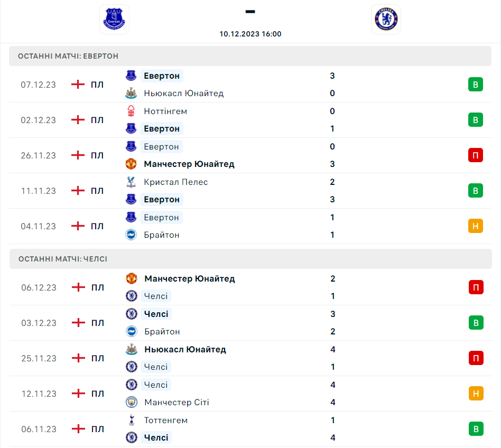Click the Manchester United crest in the 26.11.23 match

tap(131, 164)
